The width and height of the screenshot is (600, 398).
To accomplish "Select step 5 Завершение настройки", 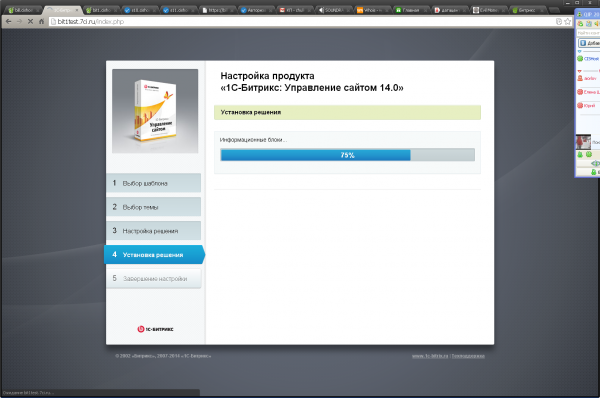I will point(153,278).
